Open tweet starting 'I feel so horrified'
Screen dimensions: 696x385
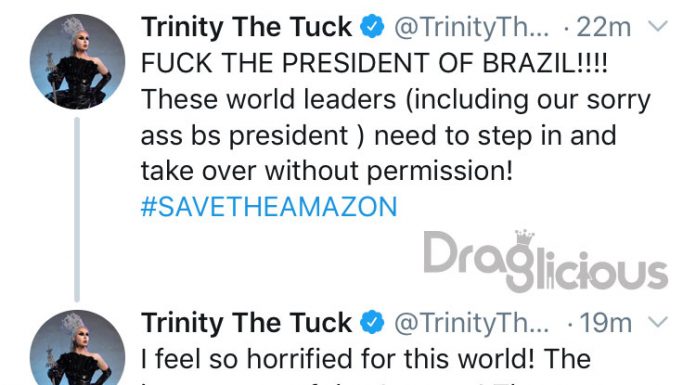coord(366,359)
